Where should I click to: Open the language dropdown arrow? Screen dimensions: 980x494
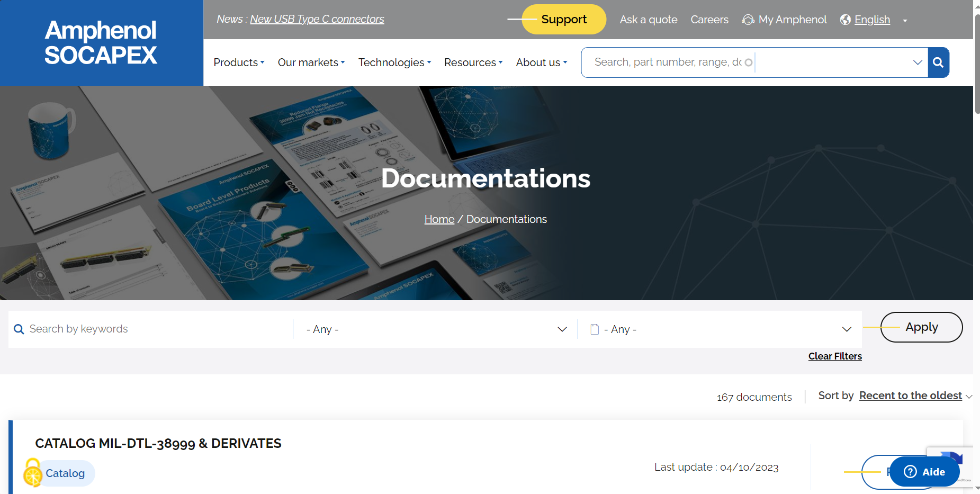[x=905, y=21]
